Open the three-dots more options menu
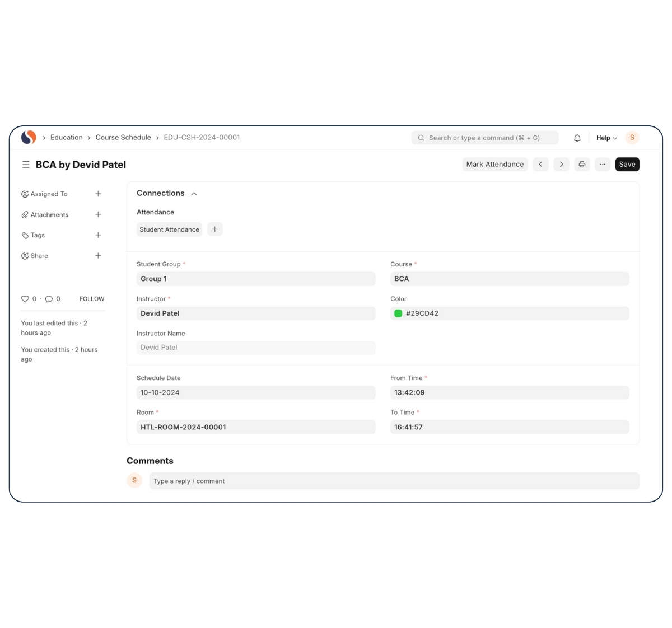Viewport: 672px width, 628px height. (x=603, y=165)
